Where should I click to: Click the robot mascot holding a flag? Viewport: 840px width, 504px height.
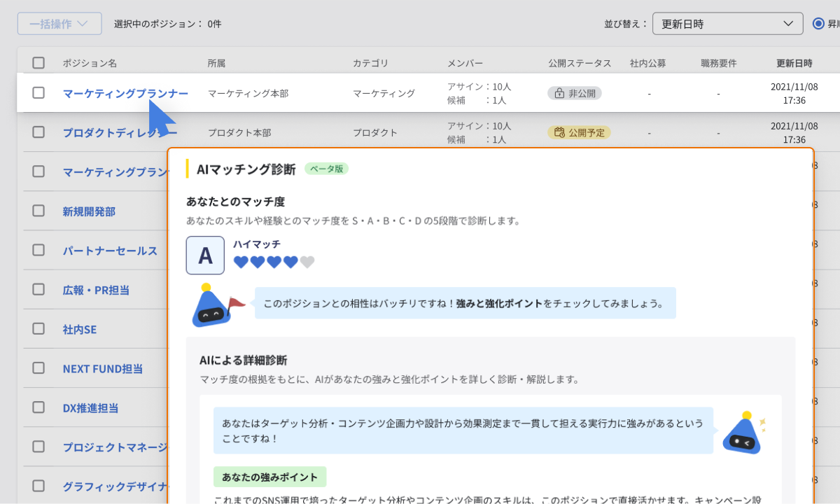point(218,305)
